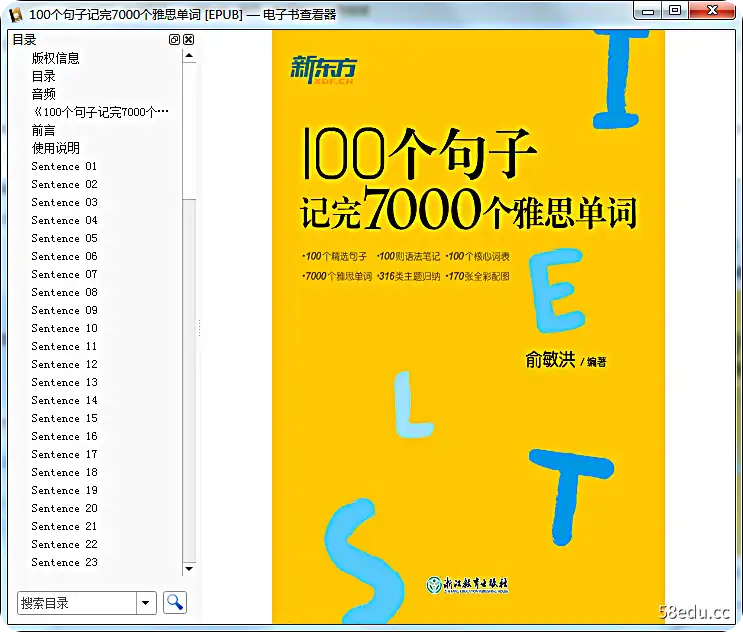
Task: Click the book cover image
Action: point(468,327)
